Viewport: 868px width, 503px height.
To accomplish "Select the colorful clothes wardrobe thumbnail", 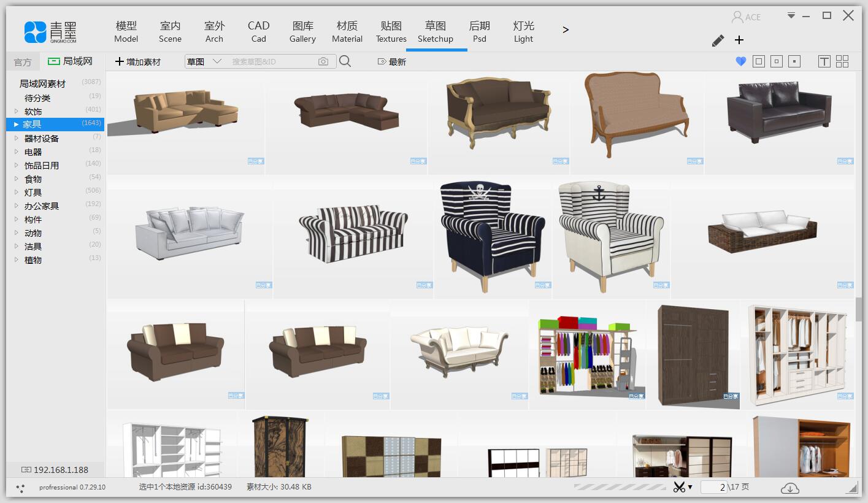I will [x=588, y=355].
